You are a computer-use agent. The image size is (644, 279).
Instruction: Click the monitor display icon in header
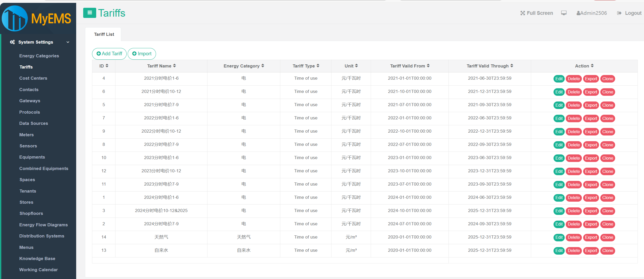click(564, 13)
